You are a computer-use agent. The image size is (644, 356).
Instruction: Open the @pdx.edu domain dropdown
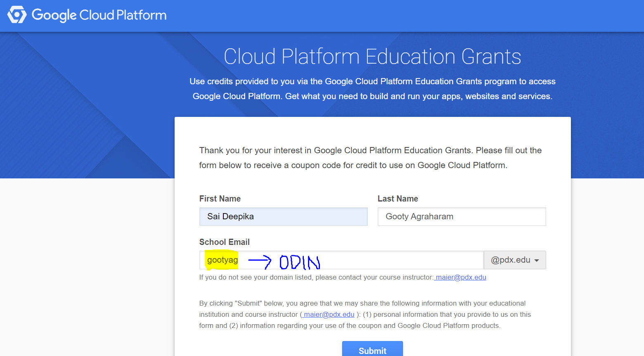(515, 260)
